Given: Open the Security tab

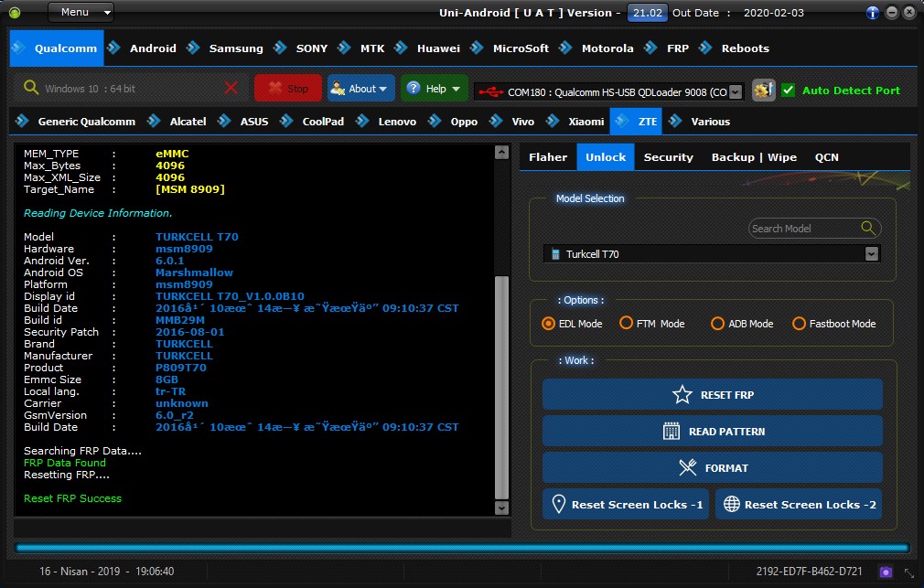Looking at the screenshot, I should 668,157.
